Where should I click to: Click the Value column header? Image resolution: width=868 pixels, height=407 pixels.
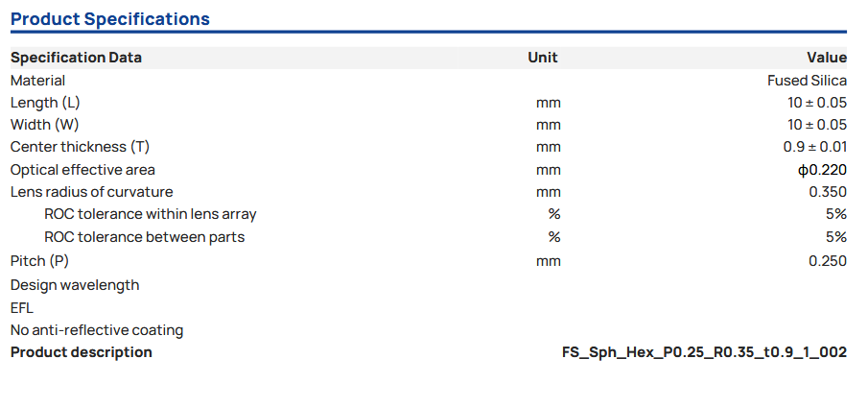click(827, 58)
